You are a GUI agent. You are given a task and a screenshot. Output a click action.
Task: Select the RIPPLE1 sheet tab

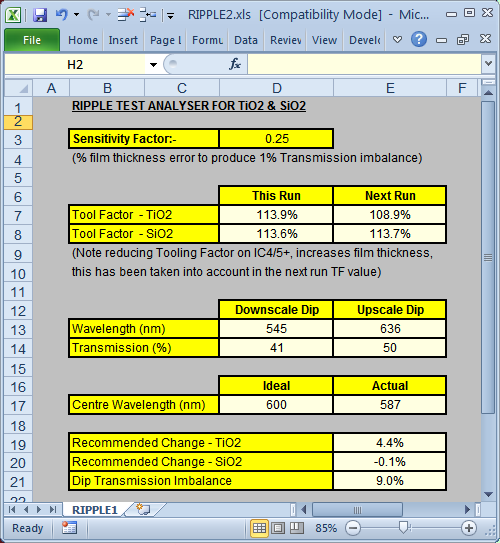pyautogui.click(x=95, y=510)
